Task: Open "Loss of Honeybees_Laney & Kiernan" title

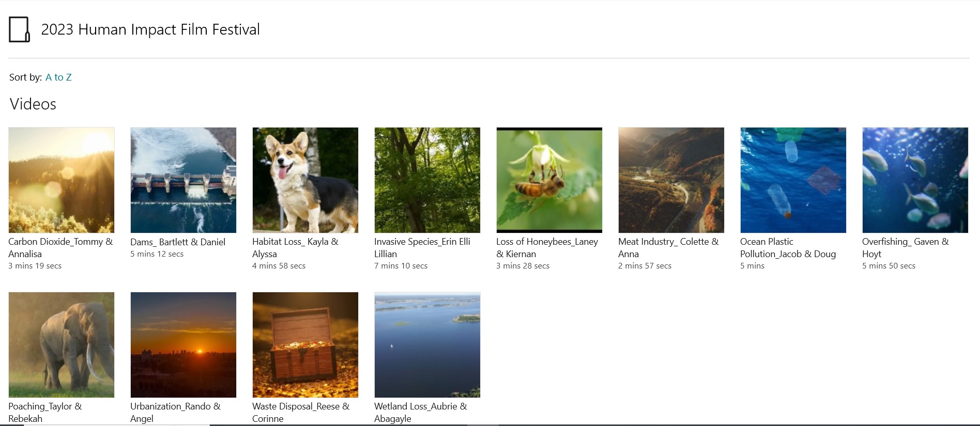Action: 546,248
